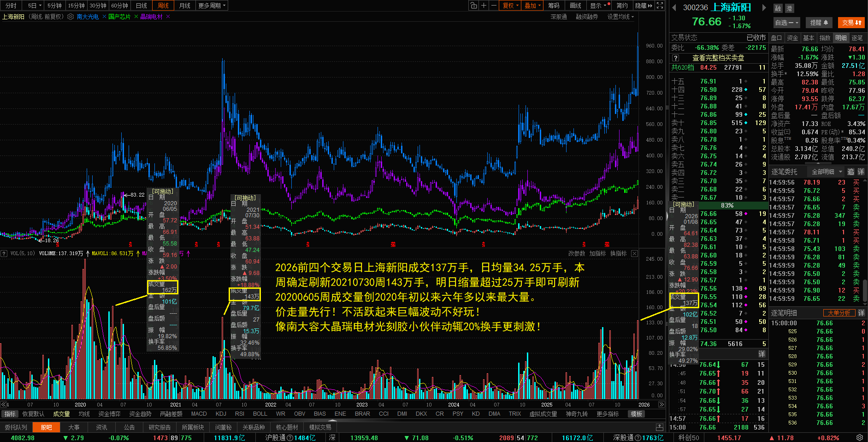This screenshot has height=442, width=868.
Task: Open 盘口 tab in side panel
Action: click(x=776, y=38)
